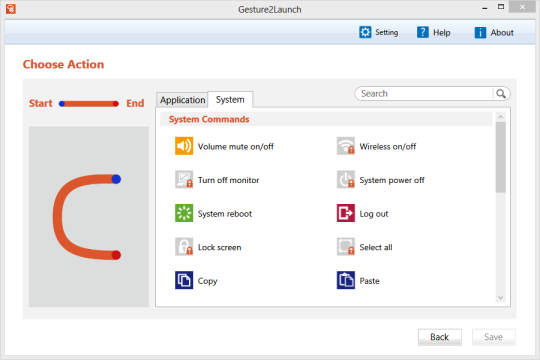
Task: Select the Log out icon
Action: 346,213
